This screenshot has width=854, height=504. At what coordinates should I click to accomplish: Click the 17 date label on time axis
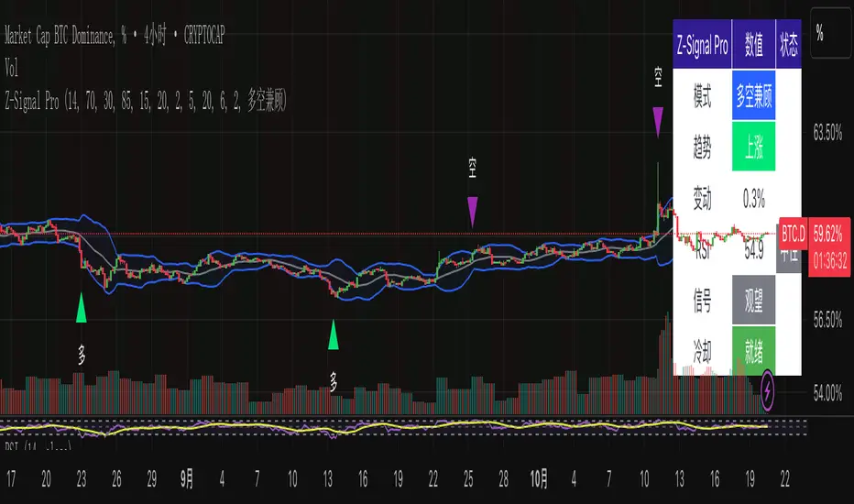11,479
